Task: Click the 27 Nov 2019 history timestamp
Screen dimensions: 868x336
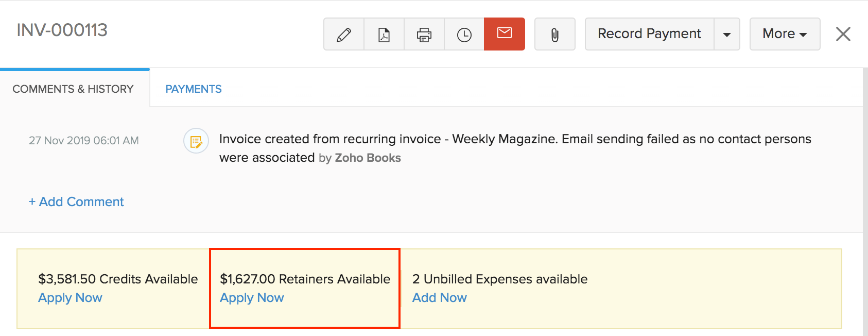Action: pos(84,141)
